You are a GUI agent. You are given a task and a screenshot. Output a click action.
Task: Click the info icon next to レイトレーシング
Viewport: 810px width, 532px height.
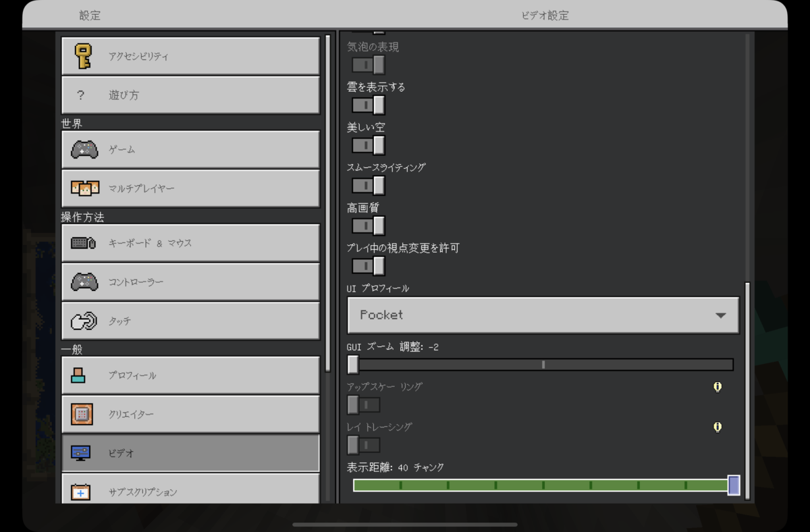(x=718, y=427)
